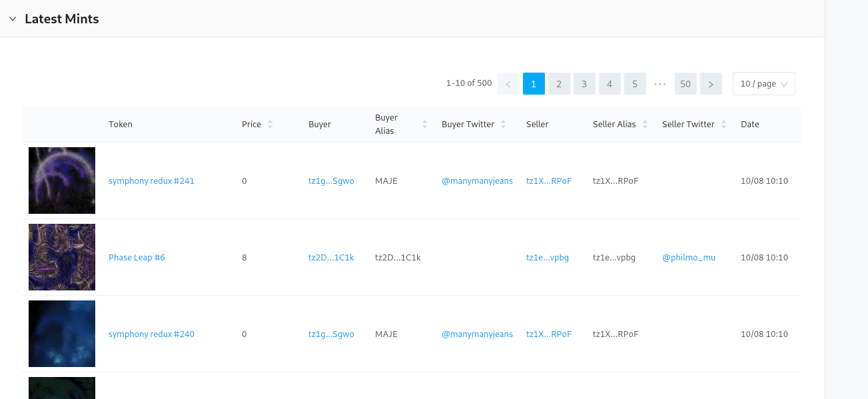Open symphony redux #241 token link
The height and width of the screenshot is (399, 868).
(151, 181)
